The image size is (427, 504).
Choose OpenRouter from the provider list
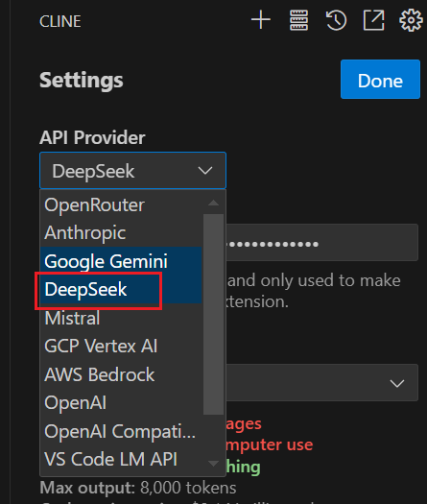click(121, 204)
